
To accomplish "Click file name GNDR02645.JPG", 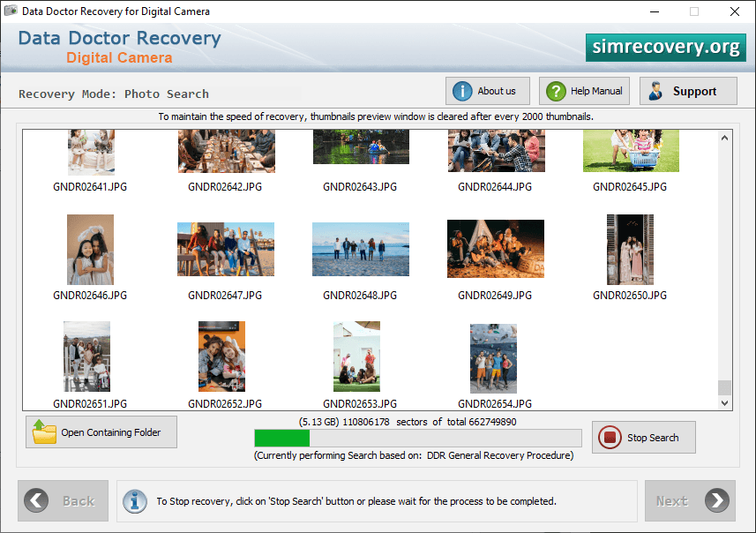I will coord(630,187).
